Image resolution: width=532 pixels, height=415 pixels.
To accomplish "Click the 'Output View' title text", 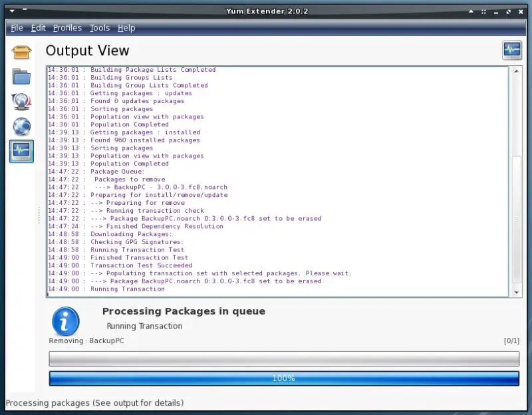I will 88,51.
